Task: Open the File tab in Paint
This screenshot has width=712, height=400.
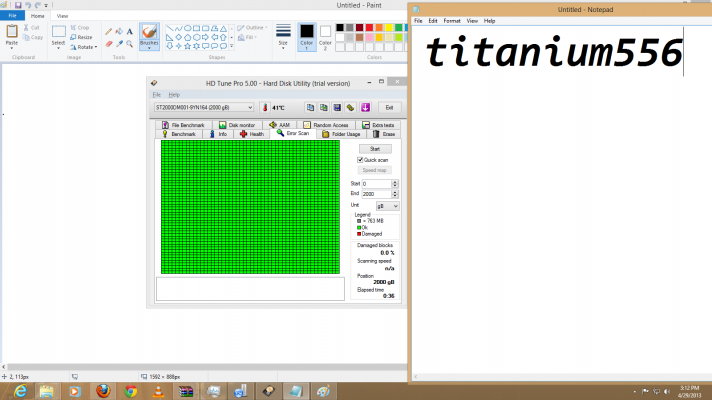Action: pyautogui.click(x=12, y=16)
